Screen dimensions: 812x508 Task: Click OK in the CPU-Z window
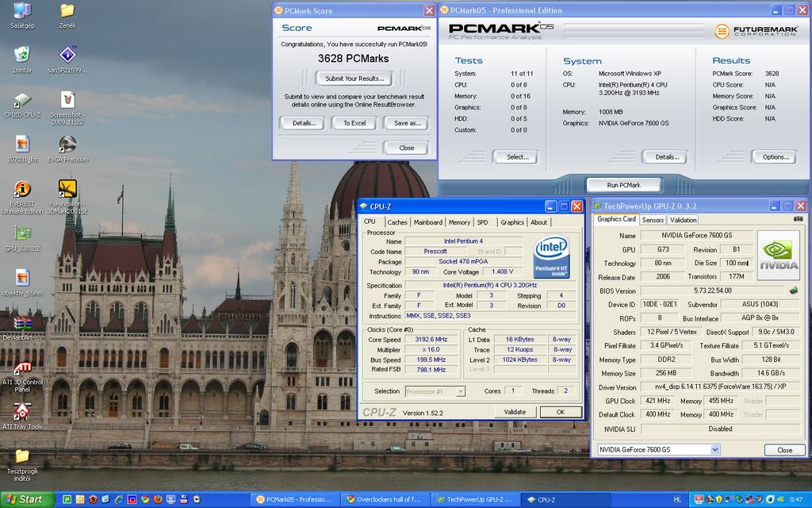pyautogui.click(x=561, y=412)
